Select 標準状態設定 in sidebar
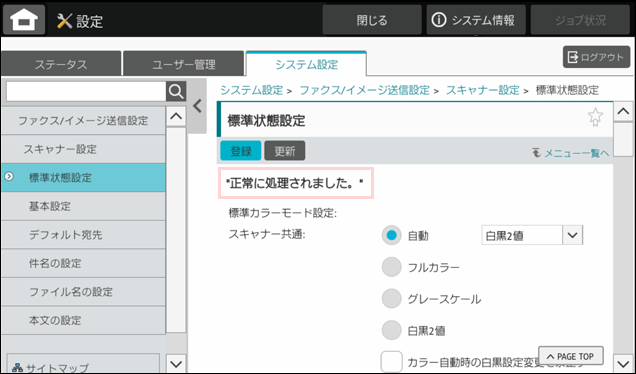Image resolution: width=636 pixels, height=374 pixels. 83,177
